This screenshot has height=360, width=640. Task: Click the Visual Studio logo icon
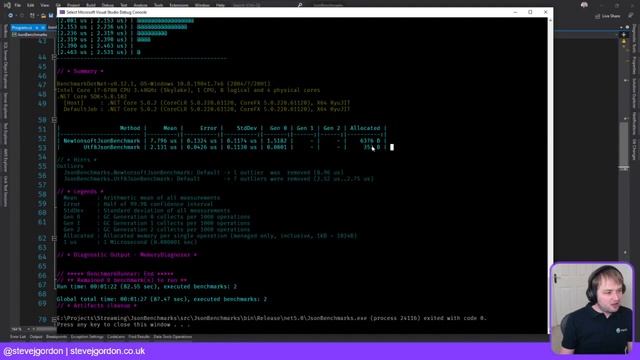[7, 5]
